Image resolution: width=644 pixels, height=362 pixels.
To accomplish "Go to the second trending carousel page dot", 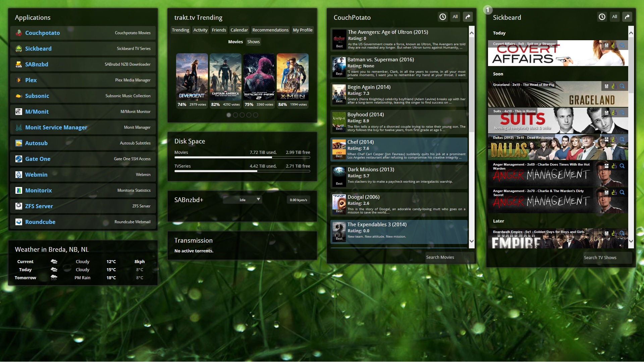I will point(235,115).
